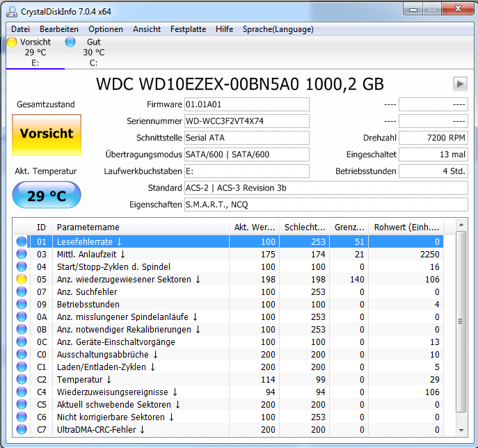The height and width of the screenshot is (448, 478).
Task: Switch to the C: drive tab showing Gut
Action: pyautogui.click(x=94, y=52)
